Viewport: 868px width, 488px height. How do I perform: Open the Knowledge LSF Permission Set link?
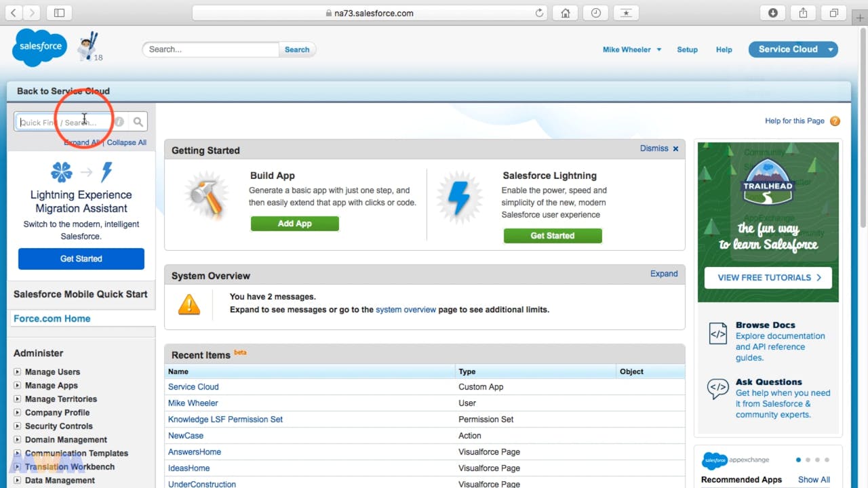225,420
